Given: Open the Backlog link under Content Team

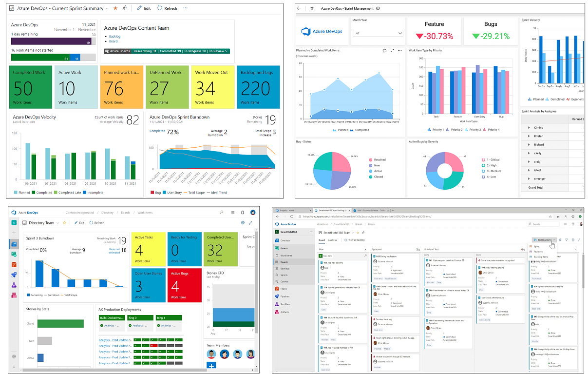Looking at the screenshot, I should click(114, 37).
